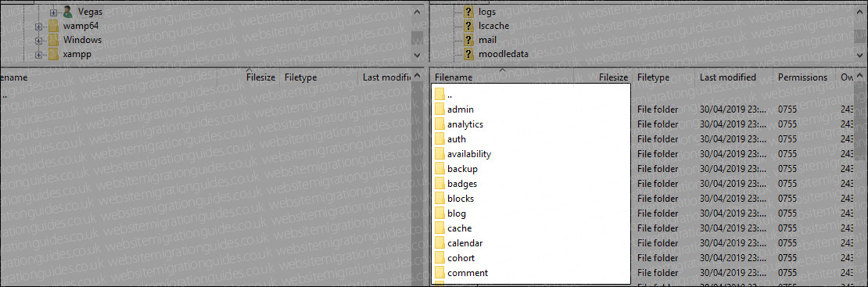This screenshot has width=868, height=287.
Task: Click the admin folder icon
Action: tap(439, 109)
